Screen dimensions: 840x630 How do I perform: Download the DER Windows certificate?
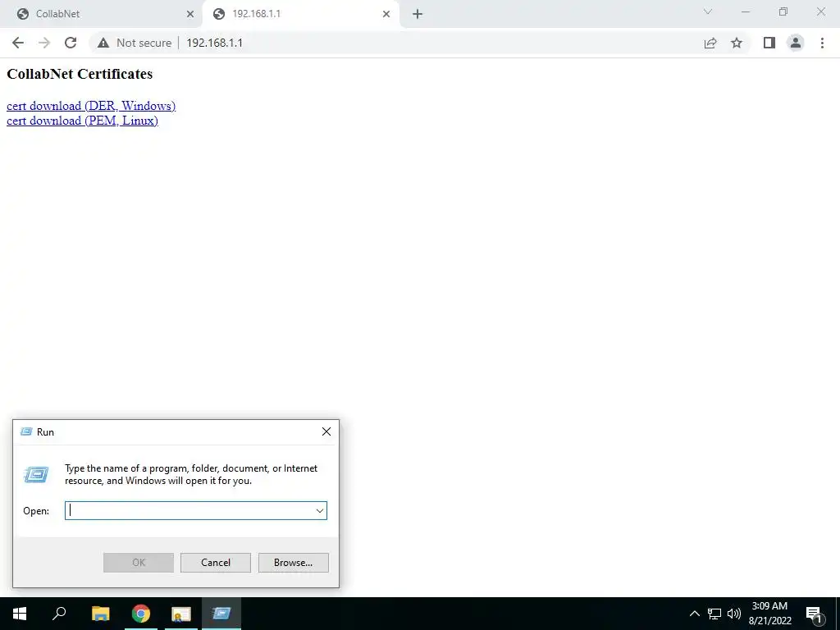point(91,106)
